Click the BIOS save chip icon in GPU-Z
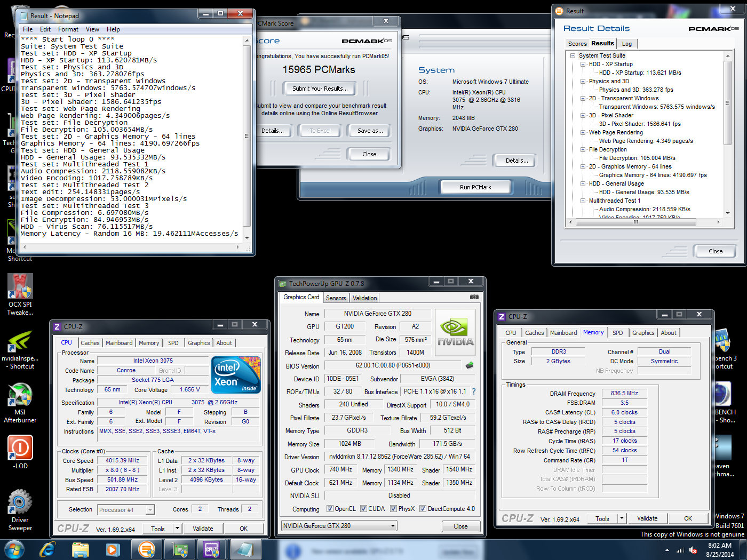This screenshot has height=560, width=747. [x=470, y=365]
